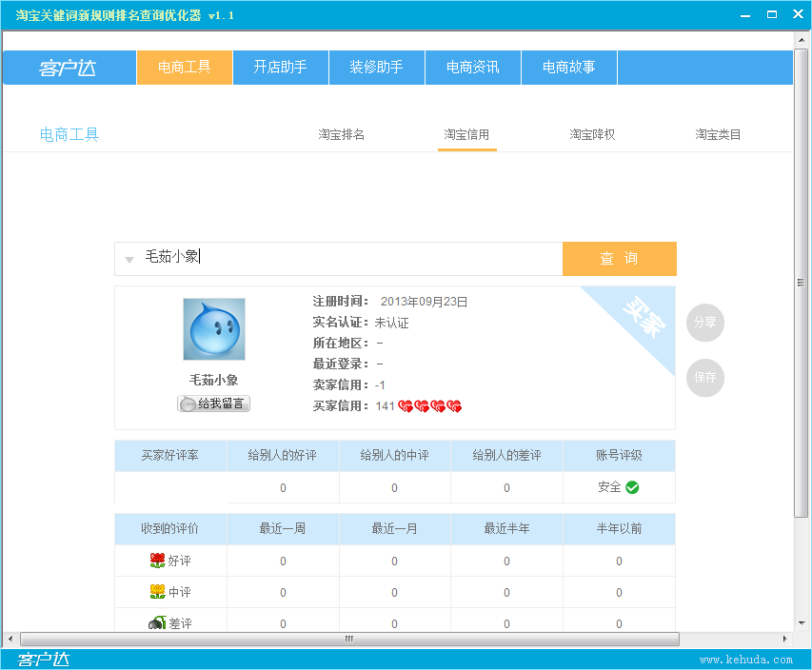
Task: Open the 淘宝类目 sub-tab
Action: [718, 134]
